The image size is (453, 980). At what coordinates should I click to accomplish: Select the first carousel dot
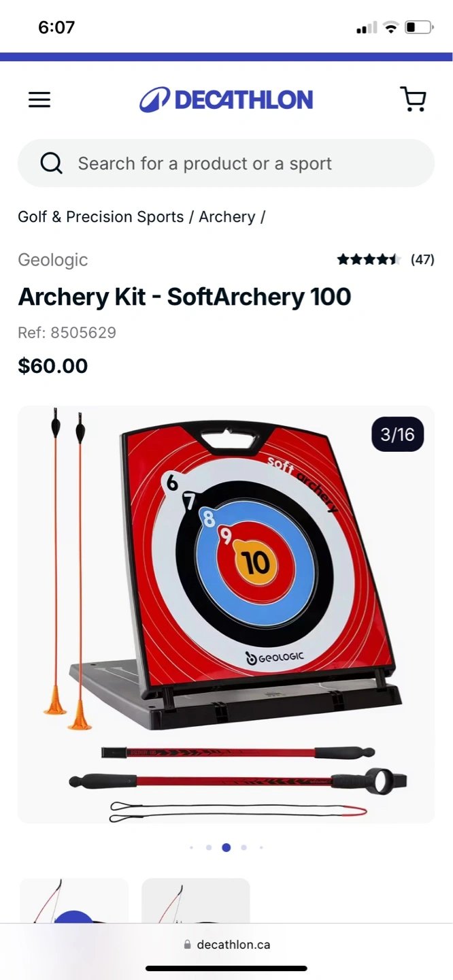(192, 848)
